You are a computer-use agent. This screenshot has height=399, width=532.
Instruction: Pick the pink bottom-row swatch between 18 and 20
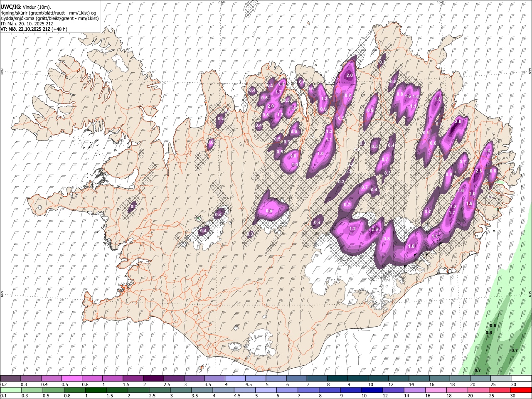[x=457, y=390]
